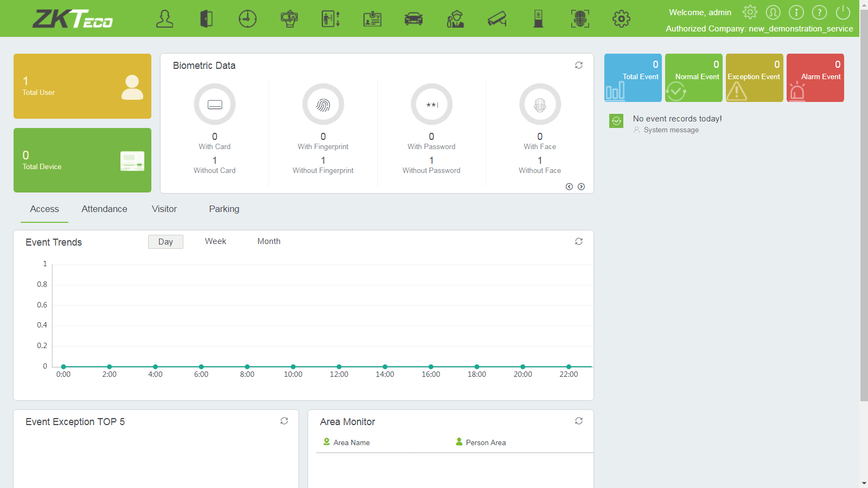This screenshot has height=488, width=868.
Task: Open the Personnel module icon
Action: pos(164,19)
